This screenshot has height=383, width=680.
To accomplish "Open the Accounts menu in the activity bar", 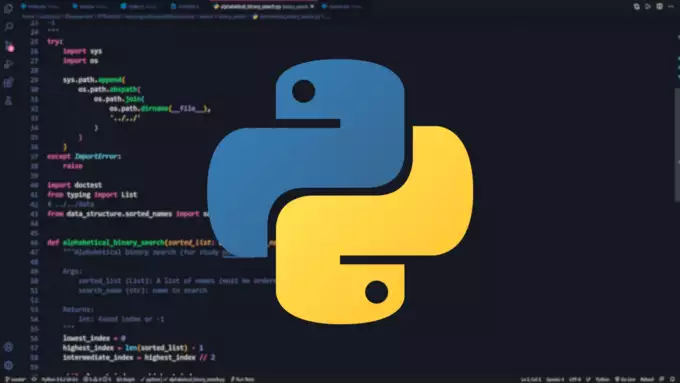I will click(8, 347).
